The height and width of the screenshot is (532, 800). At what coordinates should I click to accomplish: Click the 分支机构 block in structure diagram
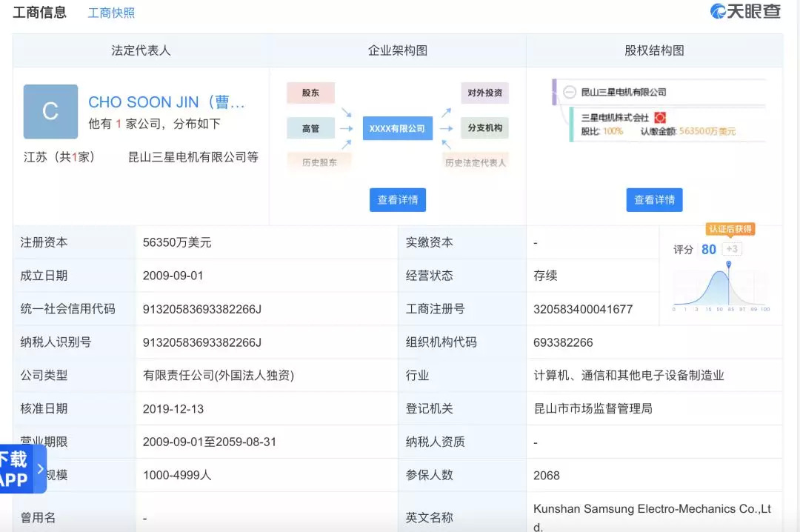484,128
